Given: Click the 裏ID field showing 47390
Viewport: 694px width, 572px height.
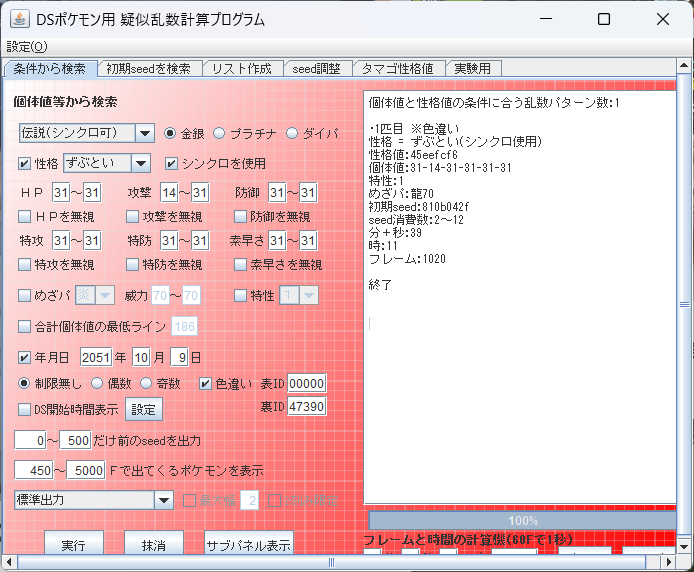Looking at the screenshot, I should coord(307,406).
